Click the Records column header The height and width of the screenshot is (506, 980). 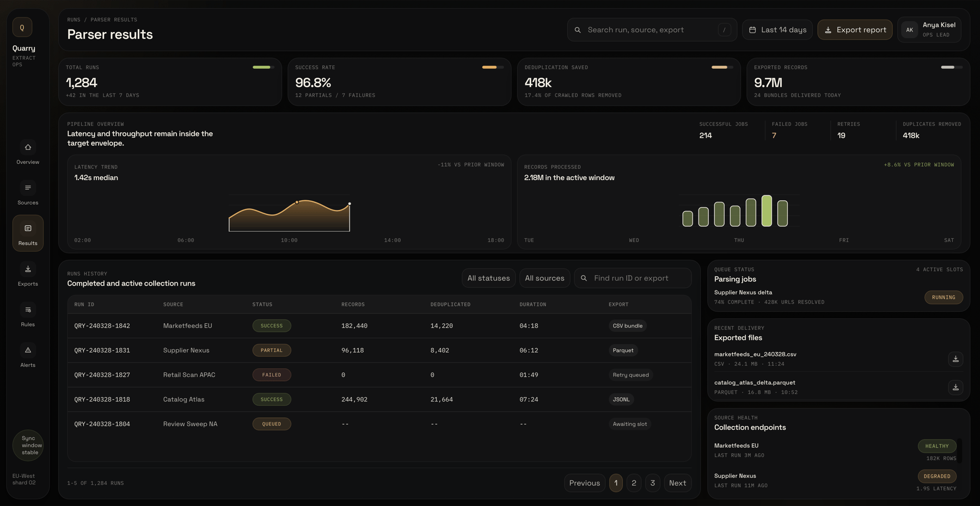(x=353, y=305)
